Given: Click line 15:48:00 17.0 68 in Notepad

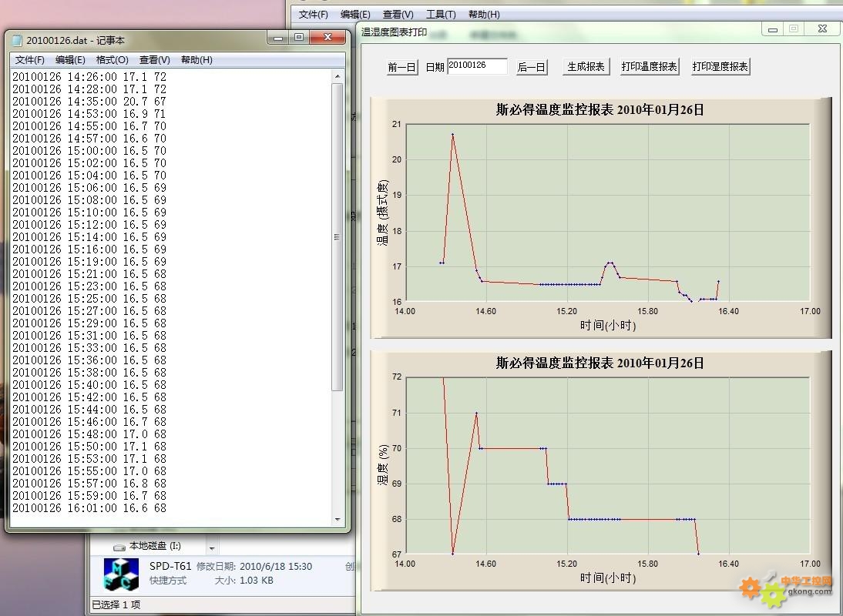Looking at the screenshot, I should (x=89, y=434).
